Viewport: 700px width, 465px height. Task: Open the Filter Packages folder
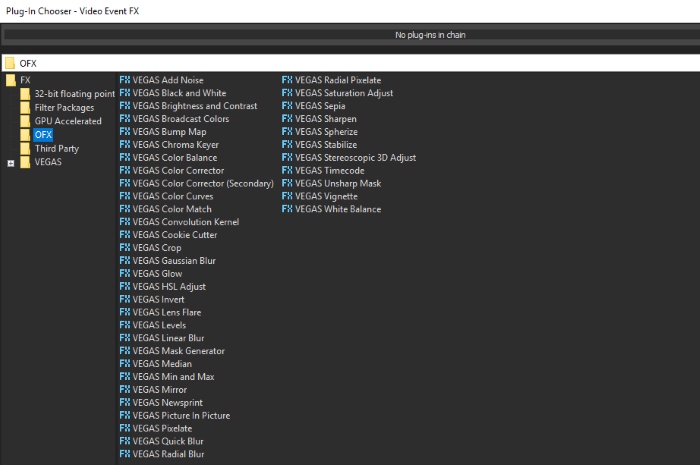click(64, 108)
